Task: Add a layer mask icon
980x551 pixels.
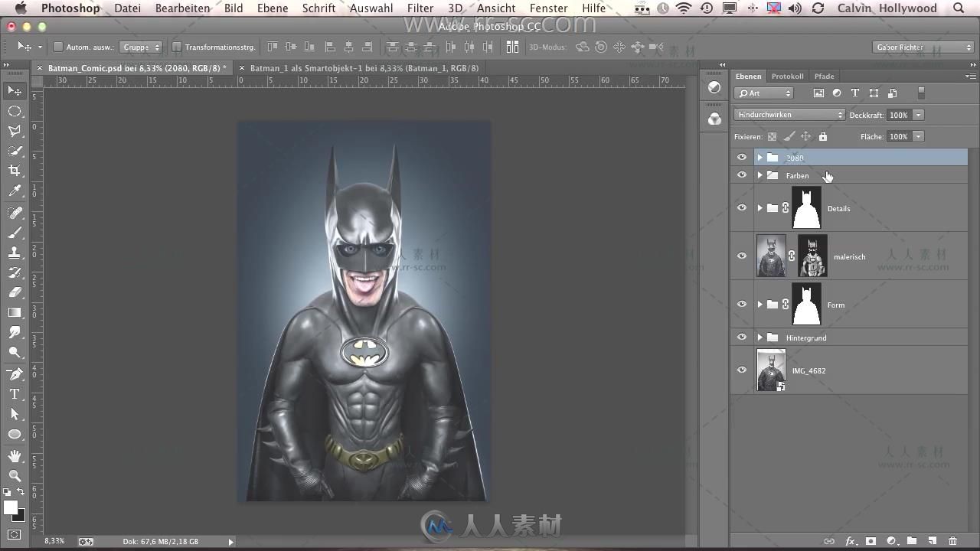Action: click(x=871, y=541)
